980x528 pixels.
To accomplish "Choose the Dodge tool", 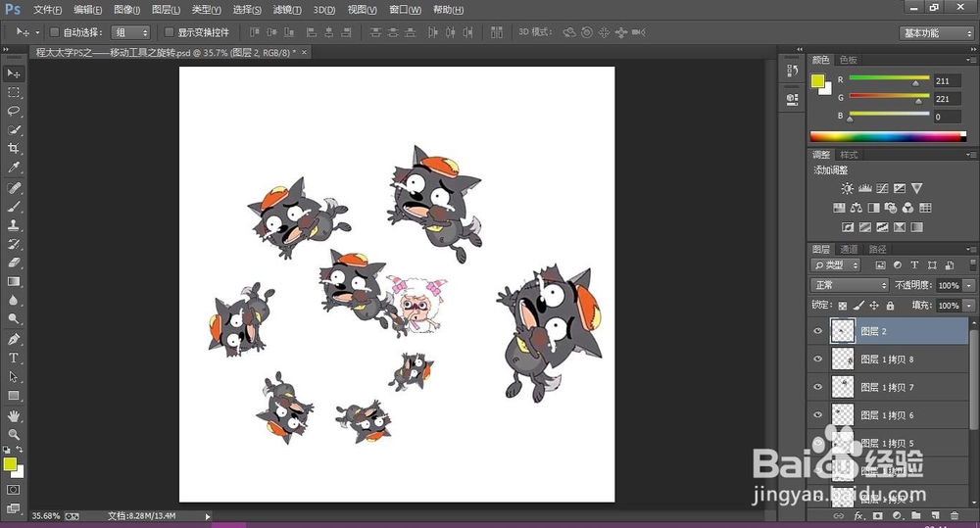I will pyautogui.click(x=13, y=318).
